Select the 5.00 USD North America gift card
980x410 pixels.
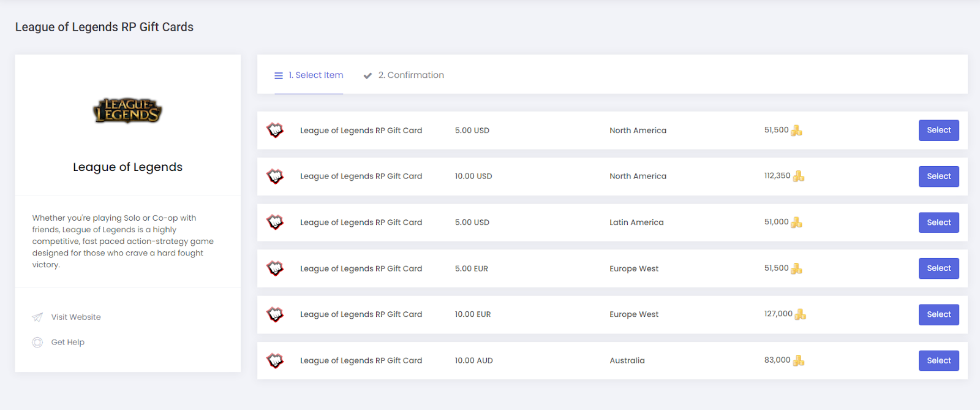tap(939, 130)
